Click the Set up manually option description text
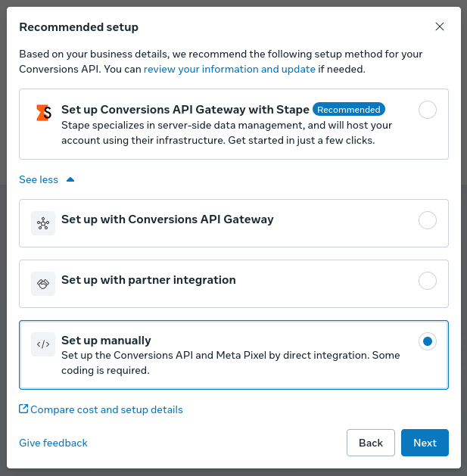This screenshot has height=476, width=467. pyautogui.click(x=230, y=362)
